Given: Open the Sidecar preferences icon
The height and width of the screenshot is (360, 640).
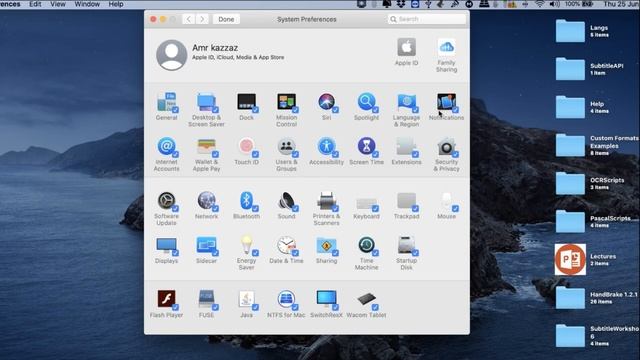Looking at the screenshot, I should coord(206,245).
